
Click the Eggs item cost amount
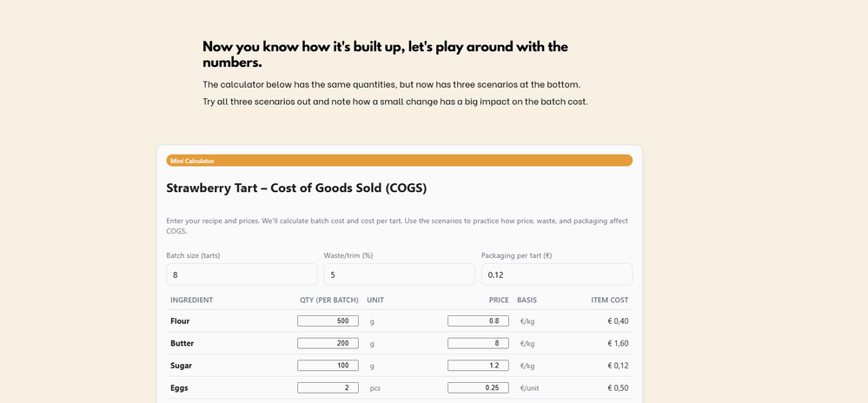[618, 388]
